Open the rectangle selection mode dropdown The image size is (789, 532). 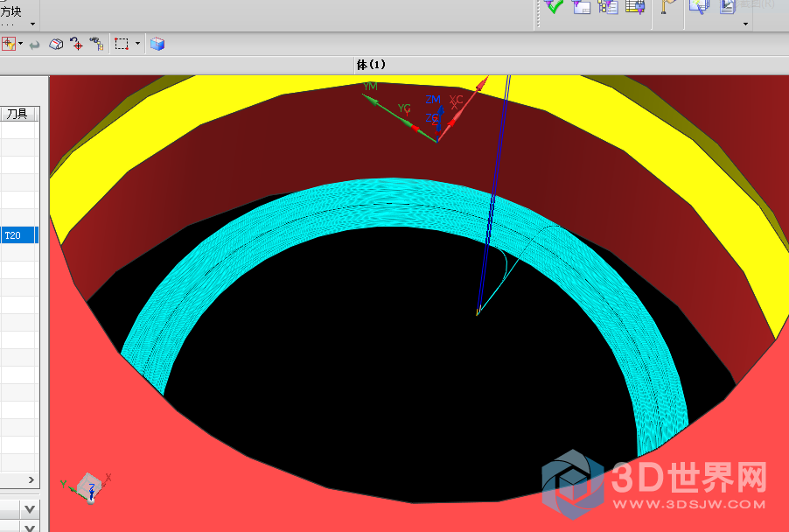pyautogui.click(x=137, y=44)
